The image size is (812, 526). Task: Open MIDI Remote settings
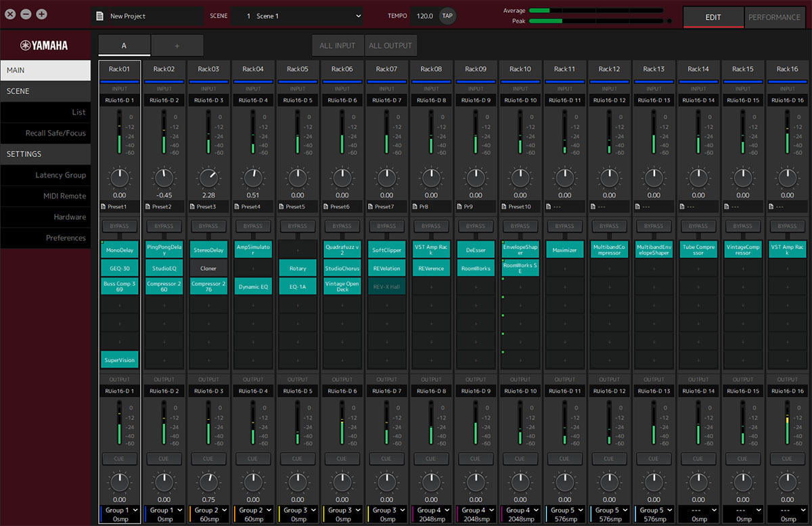pos(45,196)
